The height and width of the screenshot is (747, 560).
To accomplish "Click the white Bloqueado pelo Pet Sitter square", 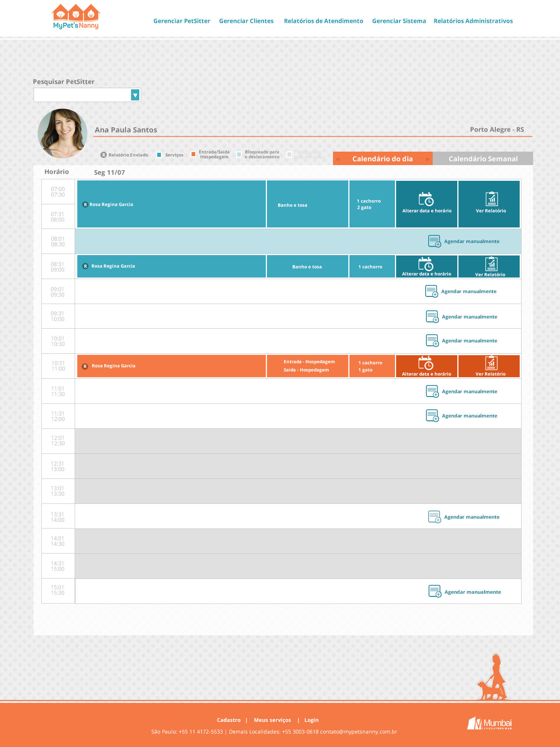I will pyautogui.click(x=289, y=154).
